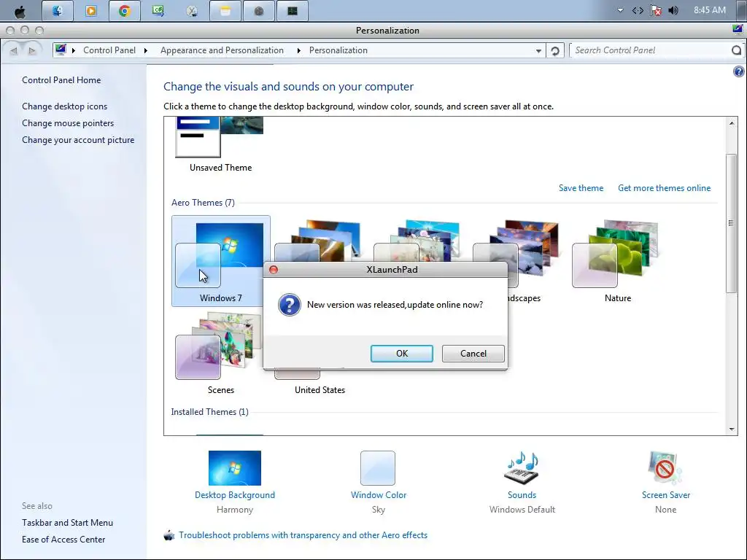Image resolution: width=747 pixels, height=560 pixels.
Task: Click the Personalization breadcrumb
Action: coord(338,50)
